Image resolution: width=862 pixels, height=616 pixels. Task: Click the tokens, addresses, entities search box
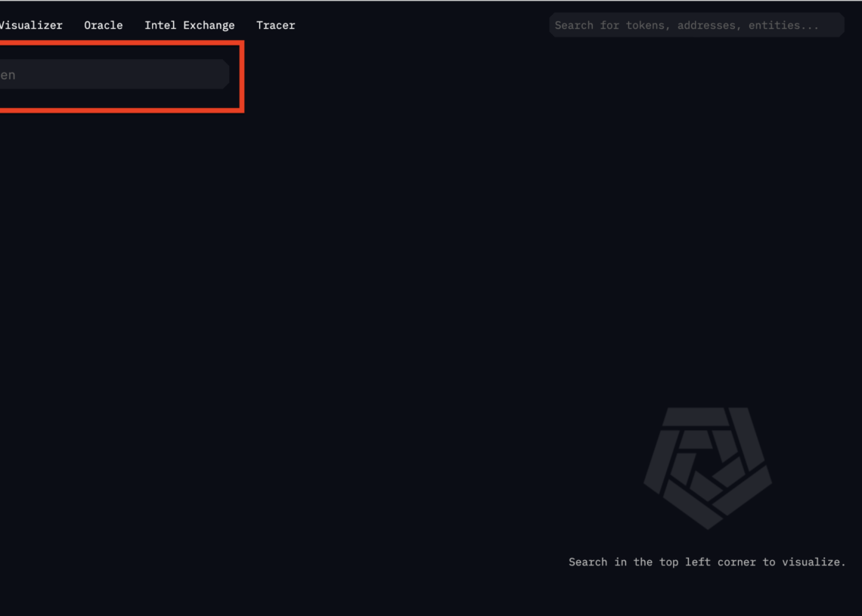pyautogui.click(x=696, y=25)
